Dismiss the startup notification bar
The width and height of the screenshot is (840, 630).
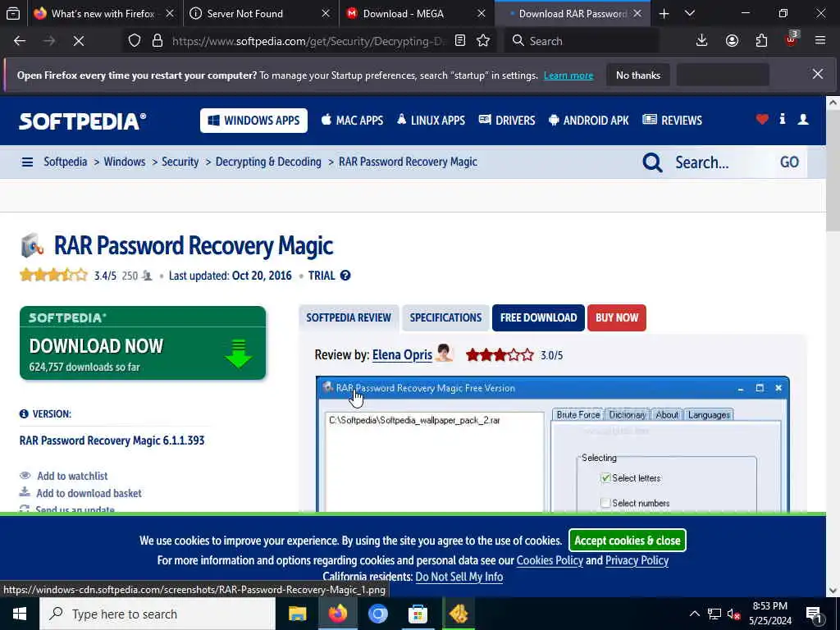(818, 75)
